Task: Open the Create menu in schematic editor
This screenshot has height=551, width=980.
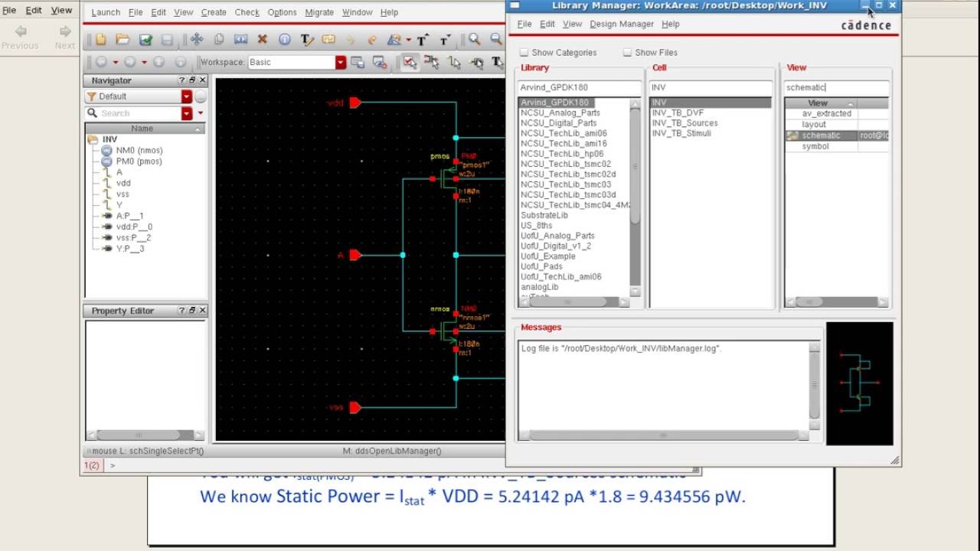Action: coord(214,12)
